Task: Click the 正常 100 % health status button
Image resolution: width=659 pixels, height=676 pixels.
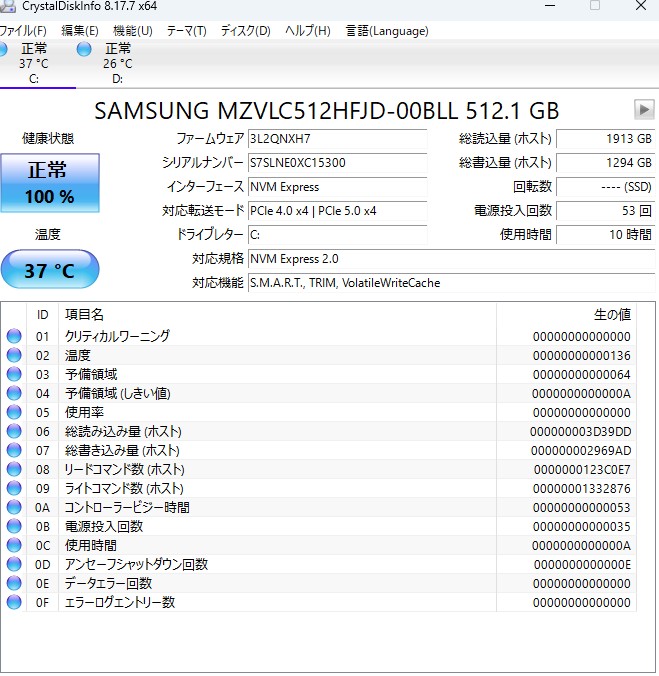Action: pyautogui.click(x=50, y=183)
